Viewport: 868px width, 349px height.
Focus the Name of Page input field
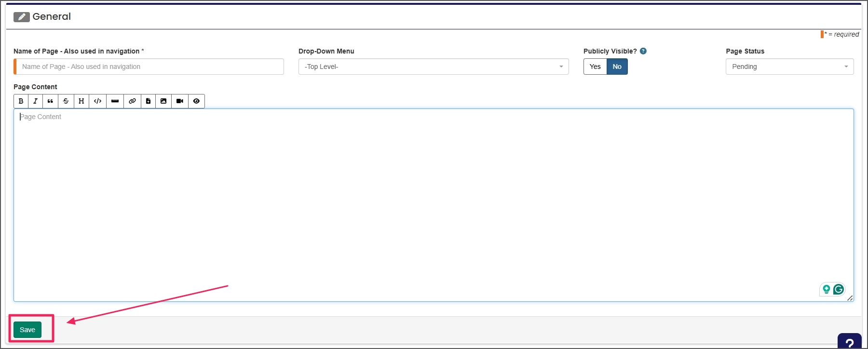(x=149, y=67)
